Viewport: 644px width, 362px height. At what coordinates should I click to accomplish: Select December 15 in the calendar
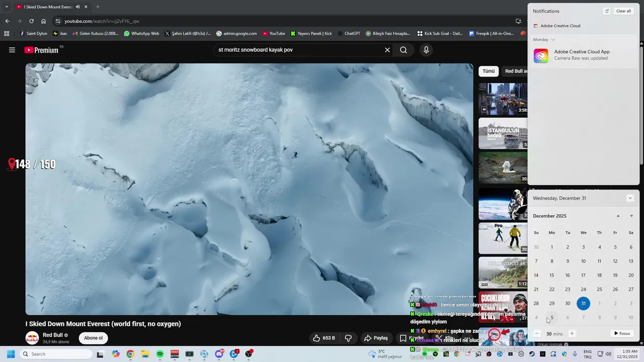pyautogui.click(x=552, y=275)
